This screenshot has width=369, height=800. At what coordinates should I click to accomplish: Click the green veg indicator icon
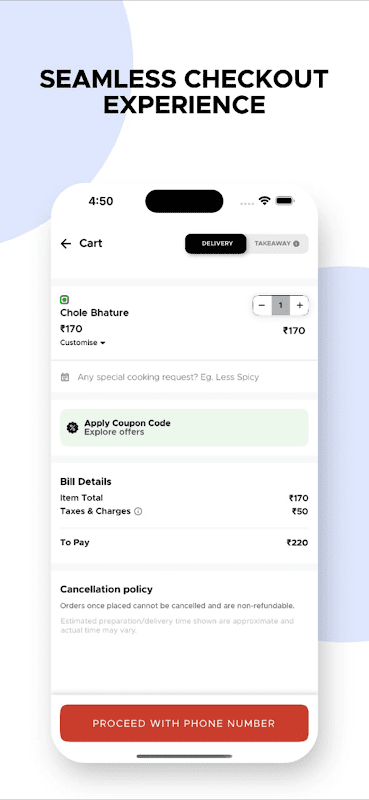(x=64, y=300)
